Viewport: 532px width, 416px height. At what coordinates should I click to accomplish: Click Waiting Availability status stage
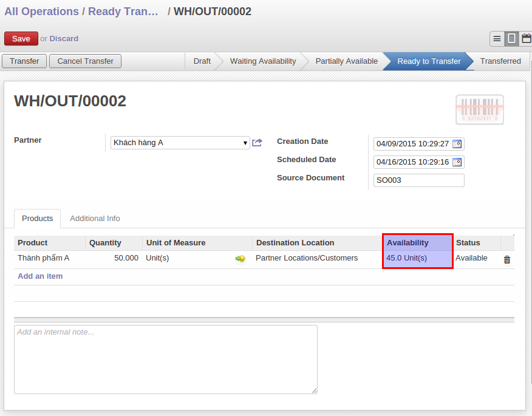coord(263,61)
